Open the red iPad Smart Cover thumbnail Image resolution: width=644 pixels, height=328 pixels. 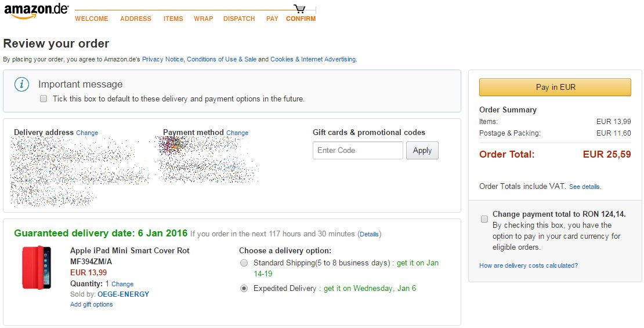point(36,267)
